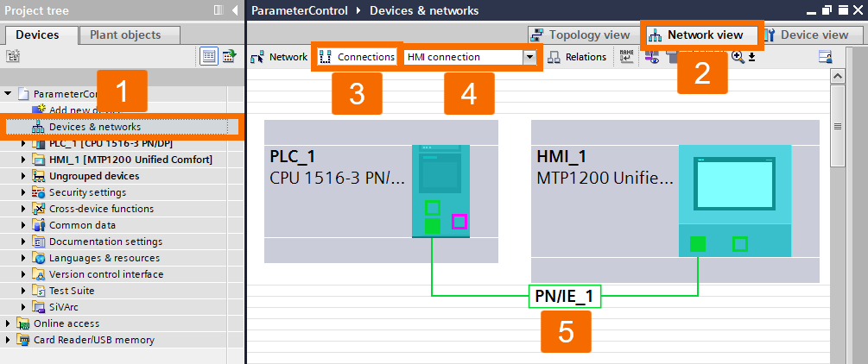Click the show address labels eye icon
Screen dimensions: 868x364
(x=652, y=56)
